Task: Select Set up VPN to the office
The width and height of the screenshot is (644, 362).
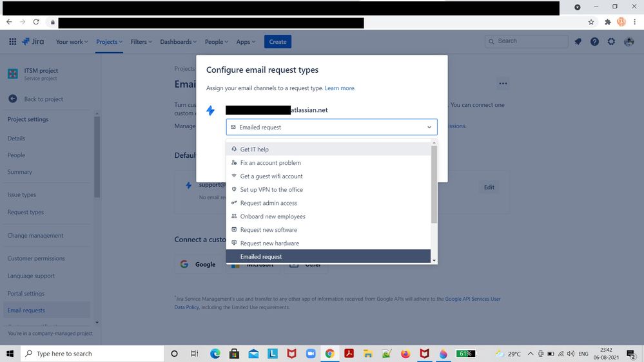Action: point(328,189)
